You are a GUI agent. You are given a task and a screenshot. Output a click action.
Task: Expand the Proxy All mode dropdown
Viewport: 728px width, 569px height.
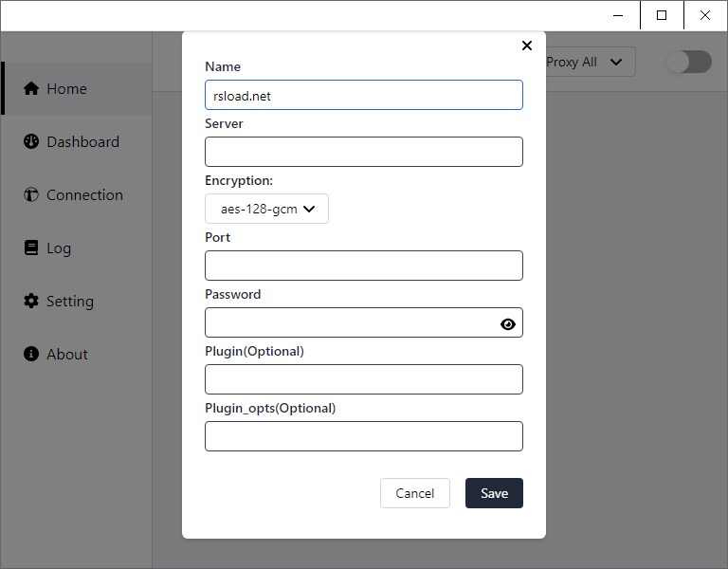587,62
